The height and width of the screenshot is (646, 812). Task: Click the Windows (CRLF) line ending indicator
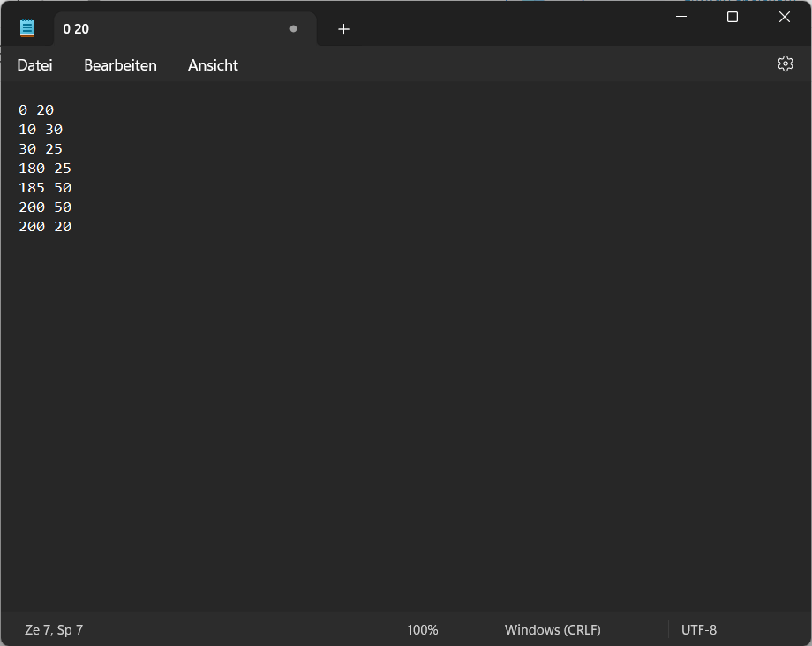(553, 630)
